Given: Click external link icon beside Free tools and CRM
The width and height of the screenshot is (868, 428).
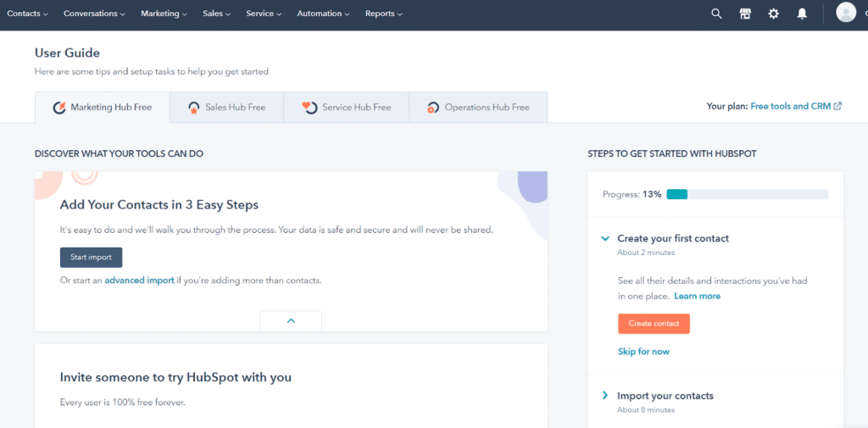Looking at the screenshot, I should point(838,106).
